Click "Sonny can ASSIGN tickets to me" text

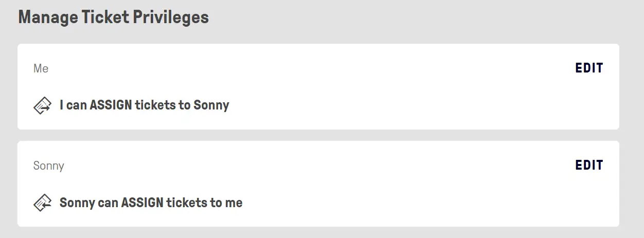(151, 203)
